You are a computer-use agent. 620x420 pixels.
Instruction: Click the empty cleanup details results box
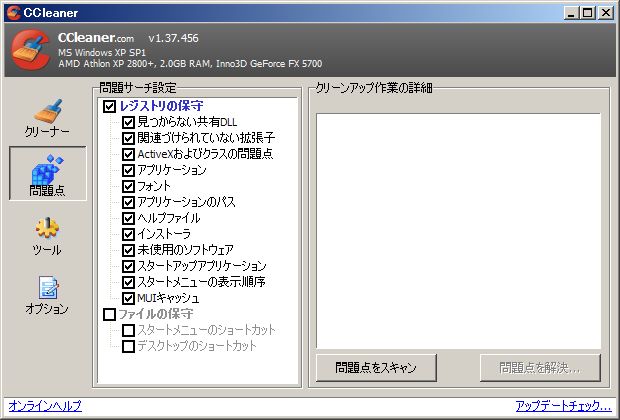458,231
